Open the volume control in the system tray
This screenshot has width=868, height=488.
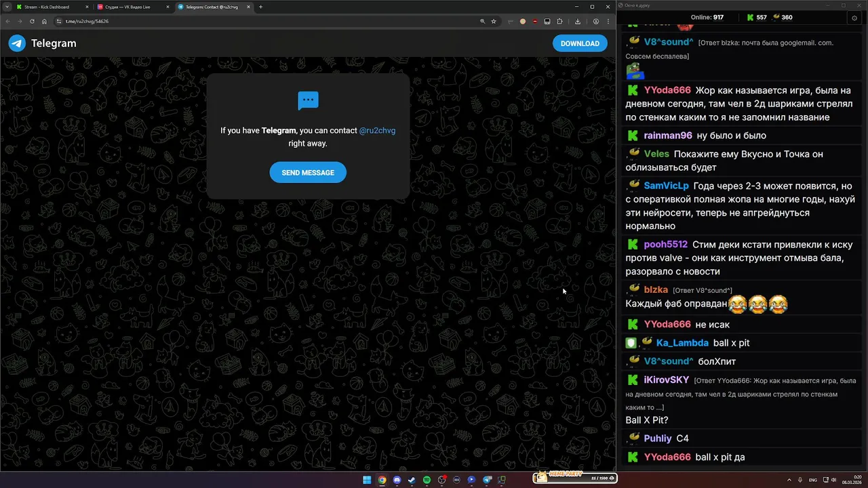(x=833, y=480)
